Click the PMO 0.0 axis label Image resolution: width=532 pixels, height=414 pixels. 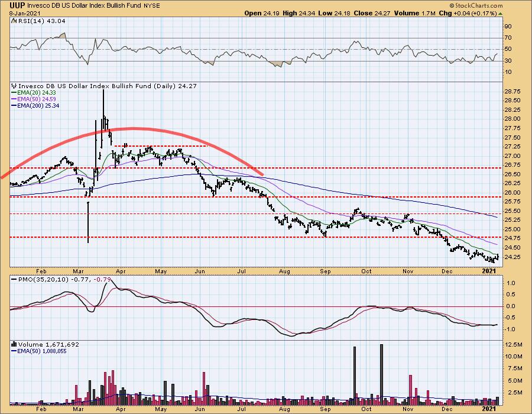(x=510, y=306)
